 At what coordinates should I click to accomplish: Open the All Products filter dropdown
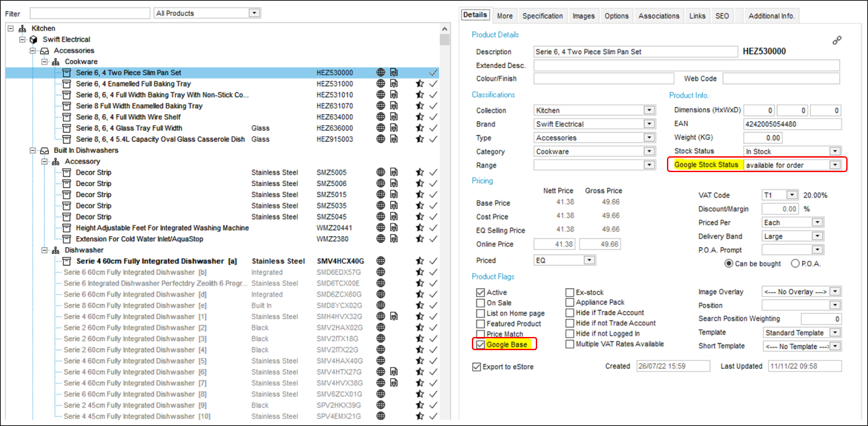click(x=254, y=13)
